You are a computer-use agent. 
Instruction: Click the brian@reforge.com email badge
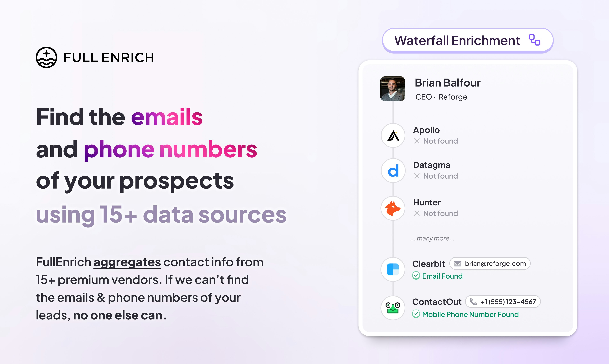pos(483,263)
